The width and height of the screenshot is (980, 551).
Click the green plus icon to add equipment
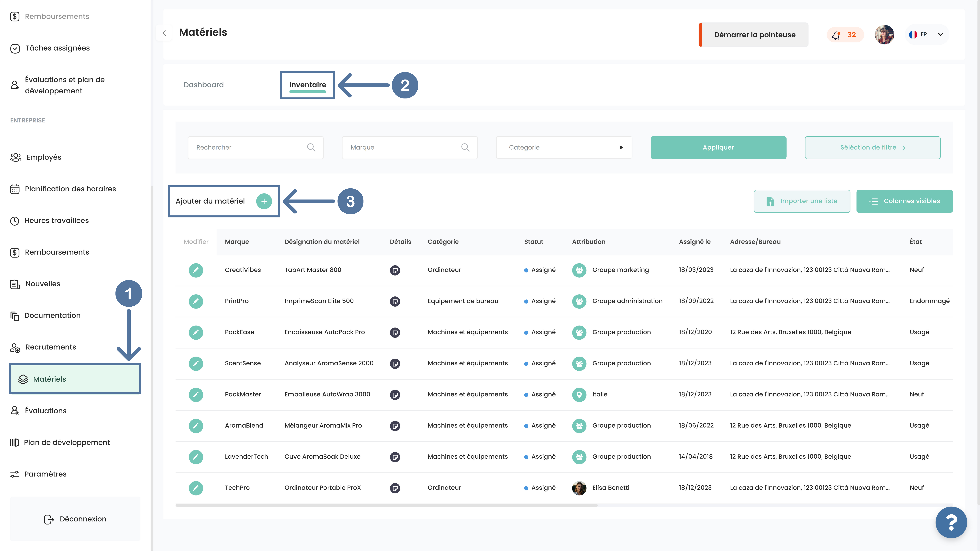(264, 201)
